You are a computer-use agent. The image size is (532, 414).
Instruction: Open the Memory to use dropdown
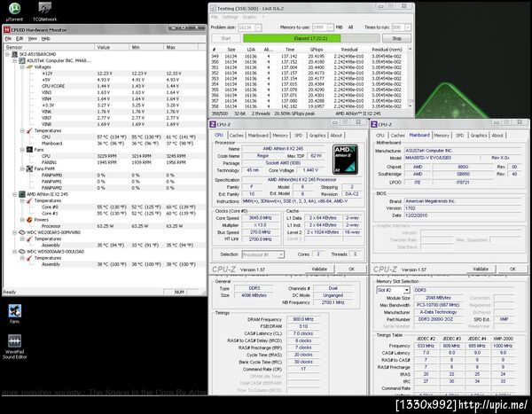click(330, 27)
